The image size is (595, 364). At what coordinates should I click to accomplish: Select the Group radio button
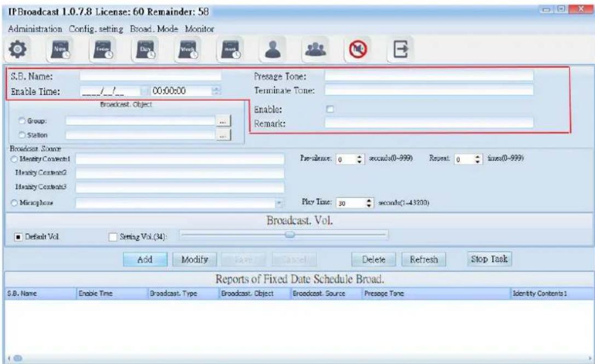22,121
